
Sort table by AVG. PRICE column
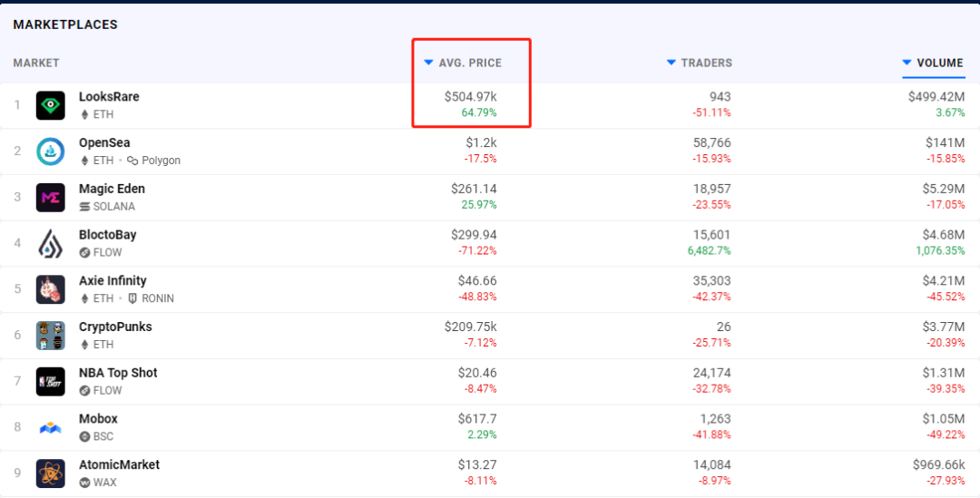click(x=469, y=63)
